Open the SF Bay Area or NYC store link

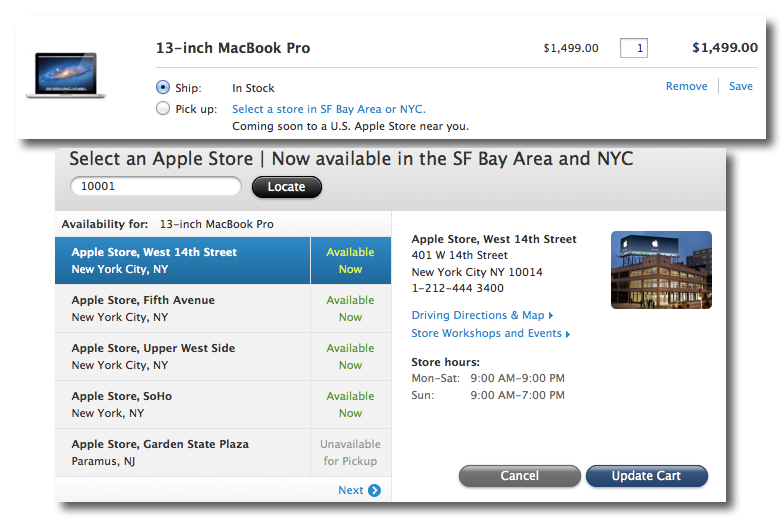(x=329, y=109)
